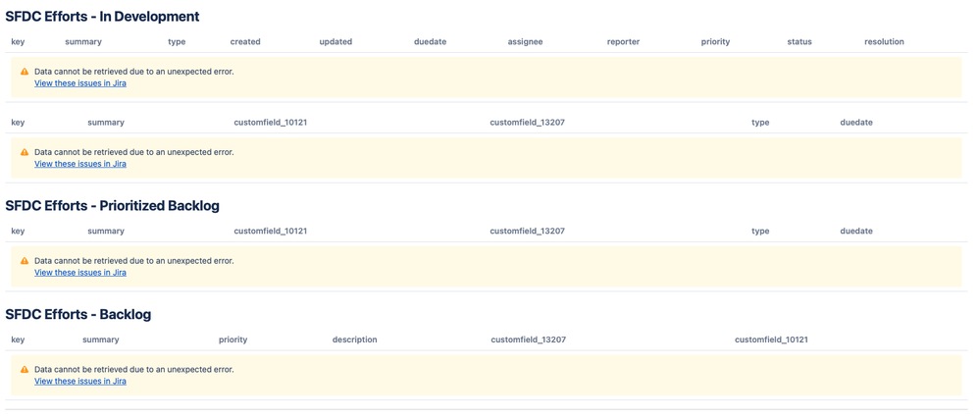
Task: Select the 'SFDC Efforts - Backlog' heading
Action: 78,315
